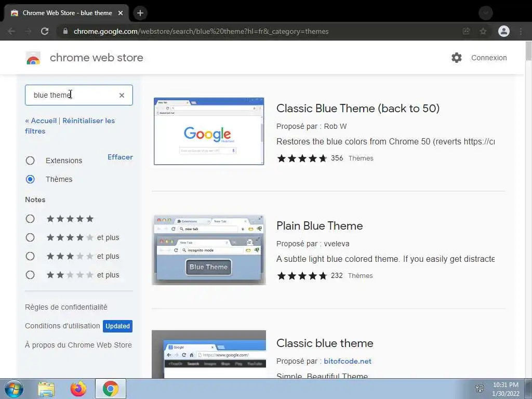
Task: Click the bitofcode.net author link
Action: [x=348, y=362]
